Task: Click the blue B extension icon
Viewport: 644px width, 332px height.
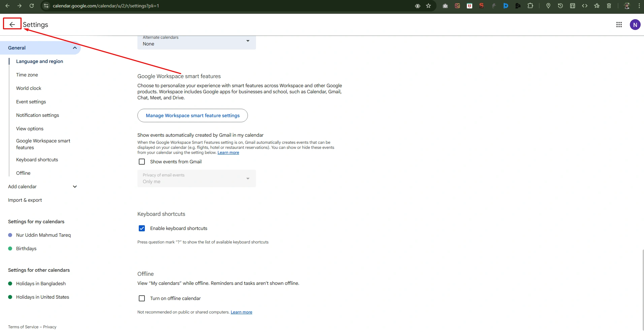Action: (506, 6)
